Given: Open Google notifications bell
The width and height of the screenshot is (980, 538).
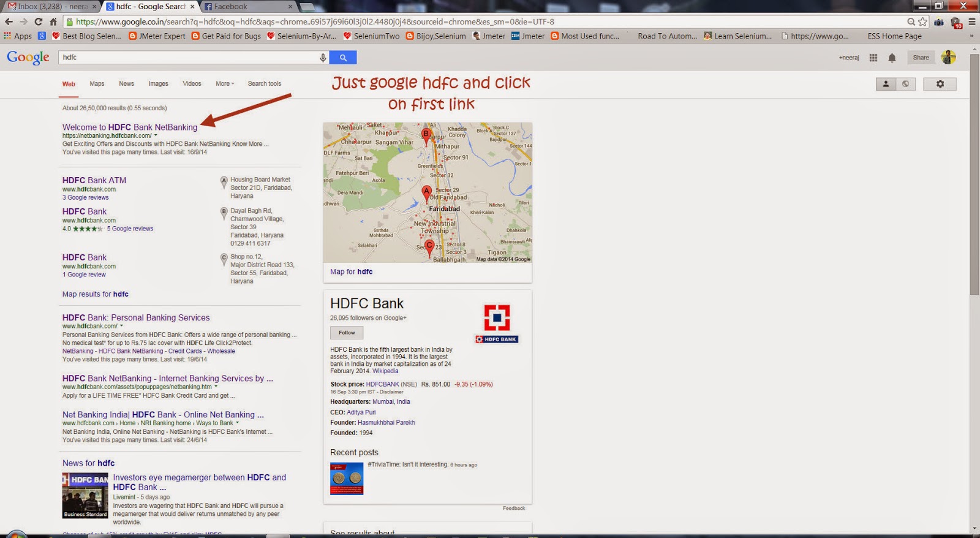Looking at the screenshot, I should pyautogui.click(x=892, y=58).
